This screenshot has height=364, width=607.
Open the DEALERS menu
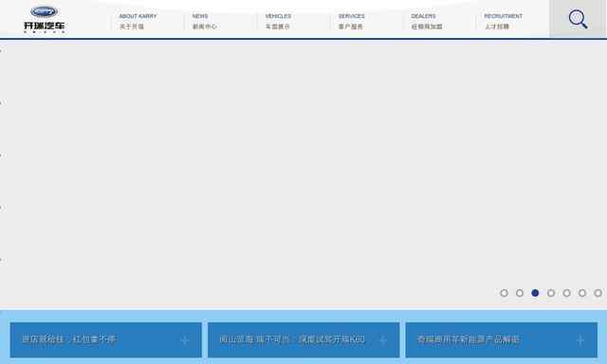click(x=427, y=21)
